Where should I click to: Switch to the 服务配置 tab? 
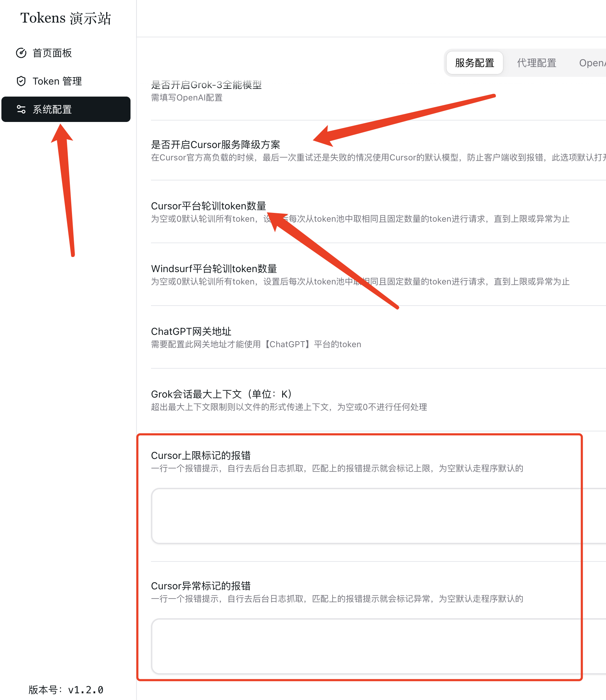point(474,63)
